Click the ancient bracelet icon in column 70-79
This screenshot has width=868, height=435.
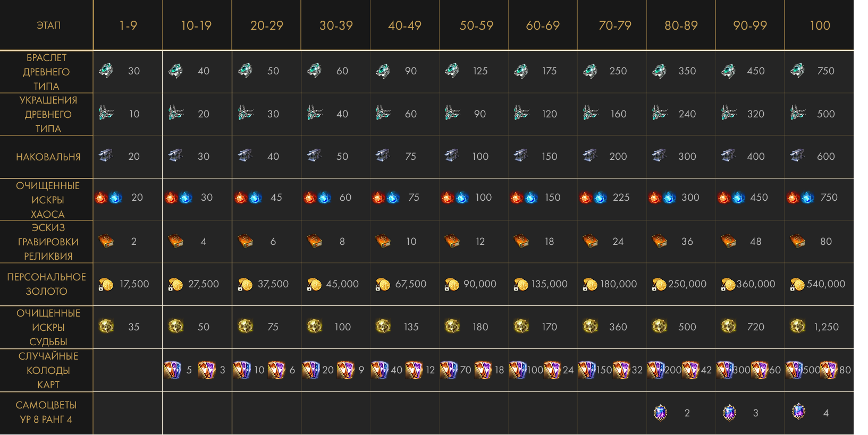590,71
